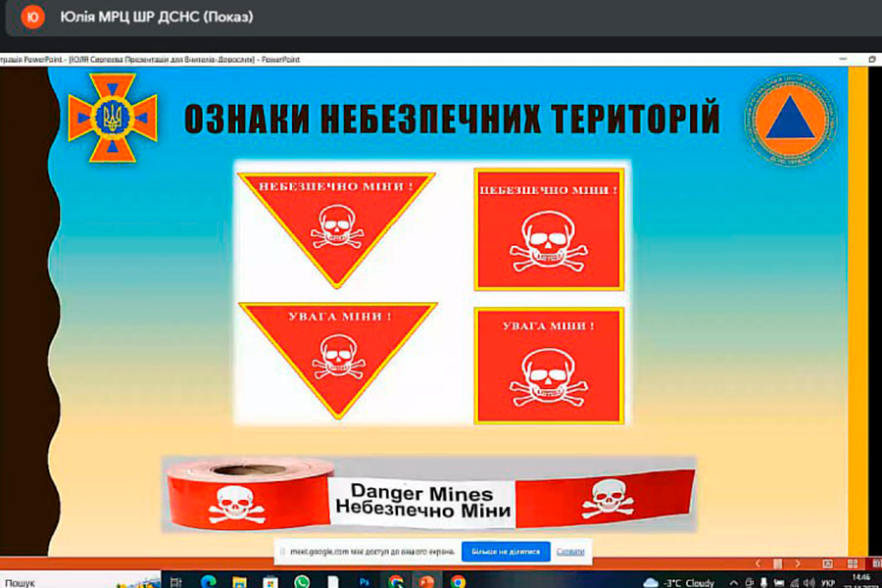Click the blue triangle civil defense logo
The width and height of the screenshot is (882, 588).
click(x=790, y=119)
